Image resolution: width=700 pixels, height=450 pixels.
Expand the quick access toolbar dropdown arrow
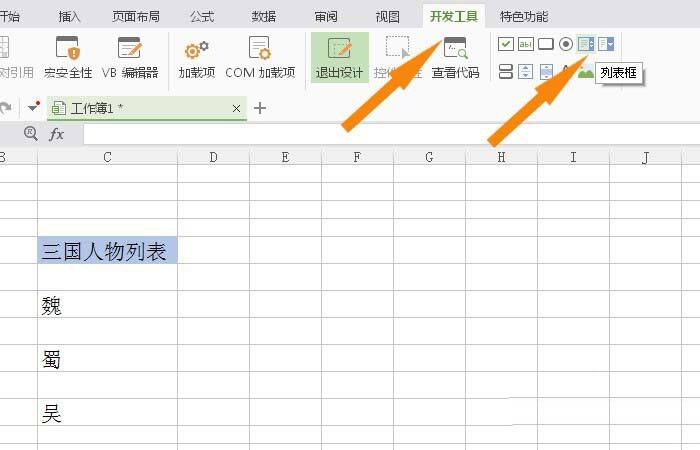(33, 107)
